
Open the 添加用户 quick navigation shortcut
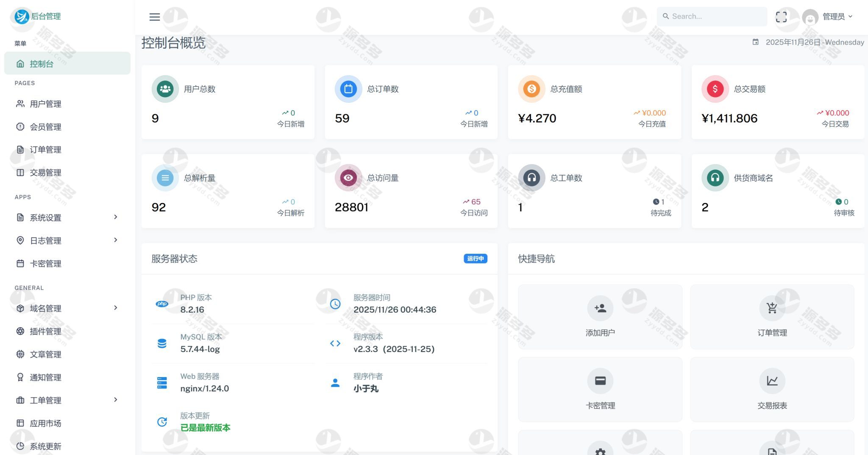tap(600, 317)
